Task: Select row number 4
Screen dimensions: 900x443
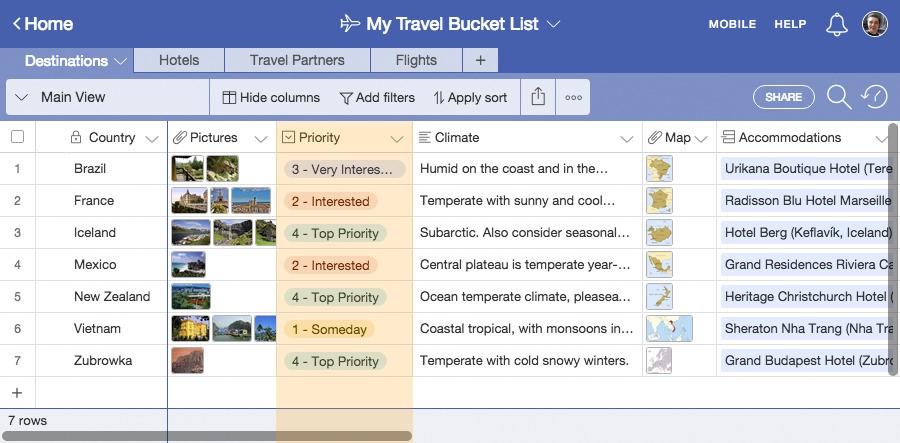Action: 17,265
